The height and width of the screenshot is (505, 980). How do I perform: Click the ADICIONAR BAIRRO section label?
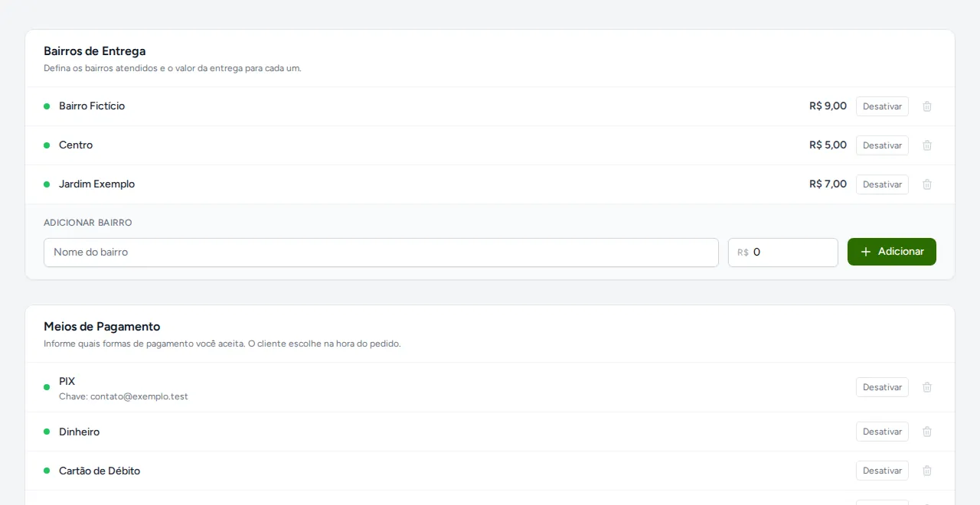click(88, 223)
